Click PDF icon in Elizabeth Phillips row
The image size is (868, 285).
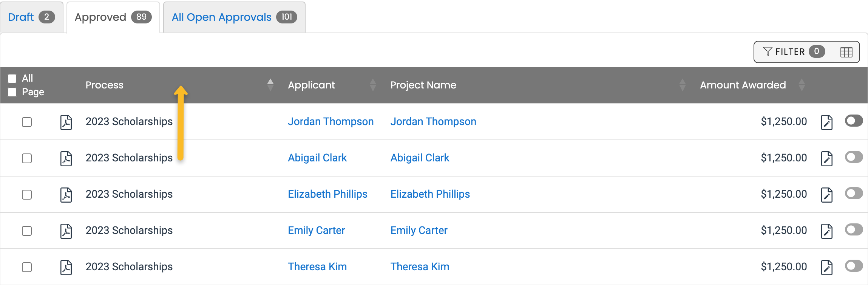[66, 195]
